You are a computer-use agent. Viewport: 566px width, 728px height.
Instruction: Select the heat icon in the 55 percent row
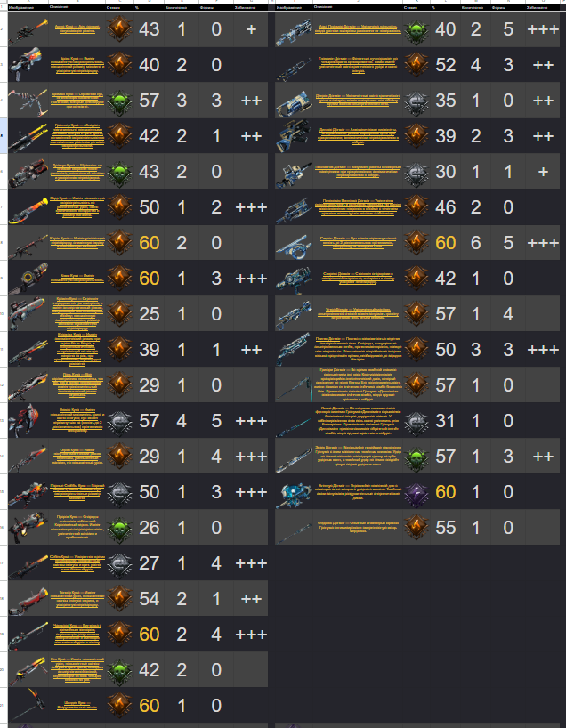point(416,528)
